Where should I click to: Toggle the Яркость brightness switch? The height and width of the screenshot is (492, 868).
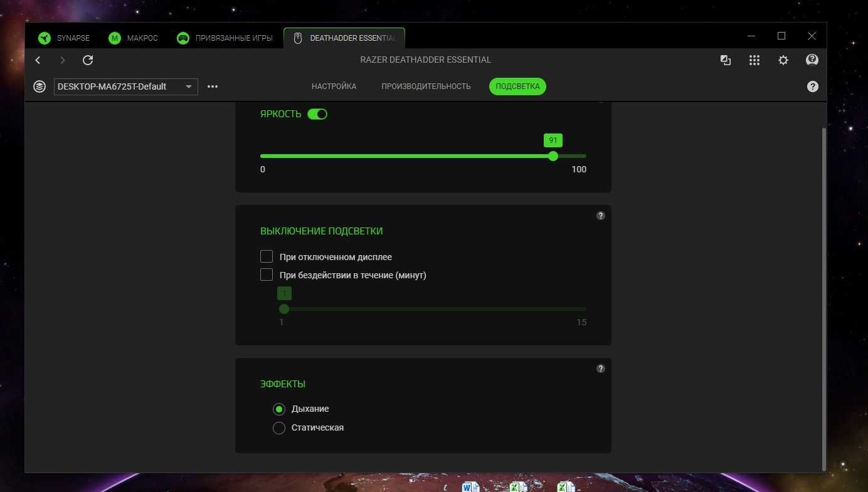317,114
